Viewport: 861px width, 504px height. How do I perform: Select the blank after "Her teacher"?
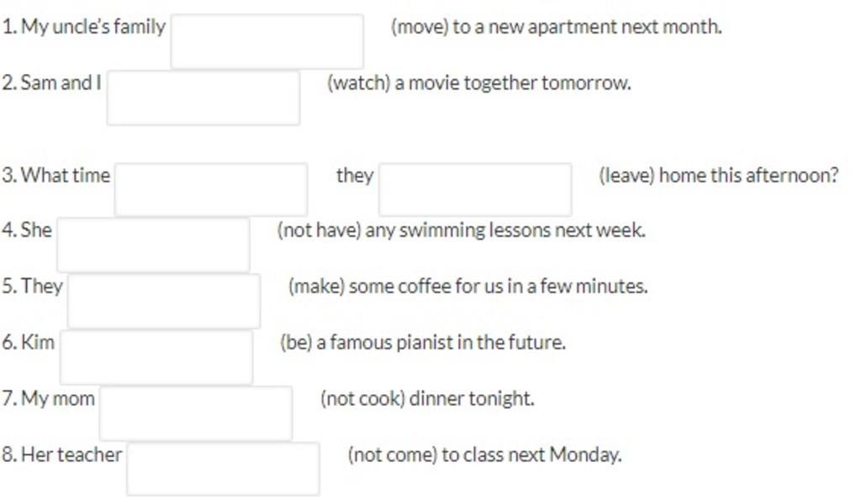[x=223, y=469]
